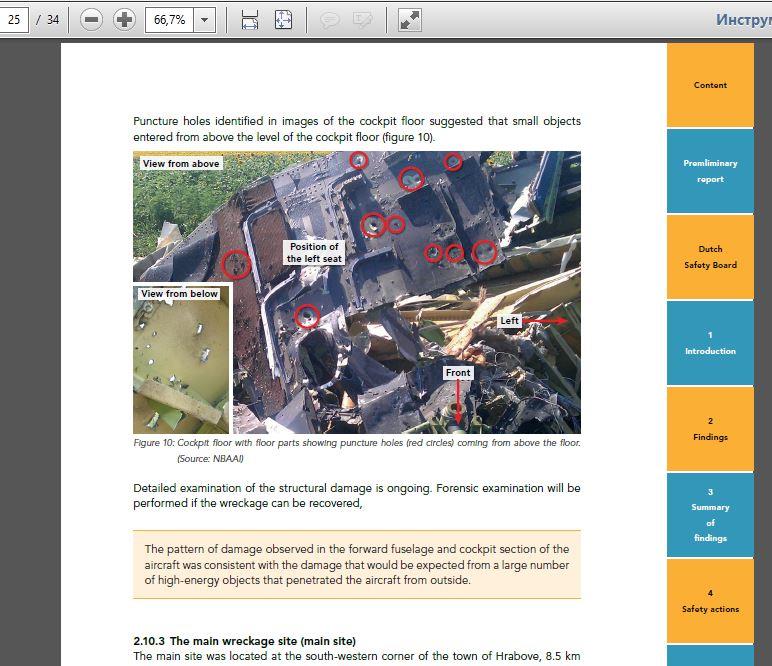Open the zoom percentage dropdown arrow
The width and height of the screenshot is (772, 666).
point(204,20)
